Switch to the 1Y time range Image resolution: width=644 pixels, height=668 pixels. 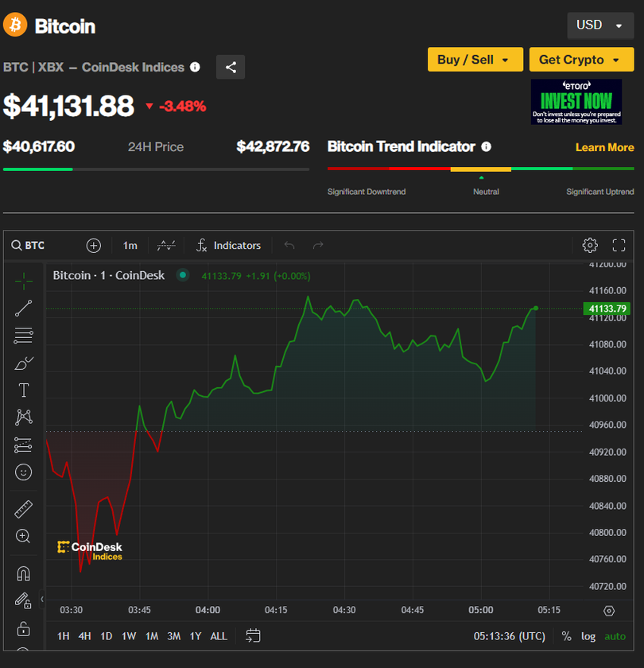pyautogui.click(x=195, y=636)
